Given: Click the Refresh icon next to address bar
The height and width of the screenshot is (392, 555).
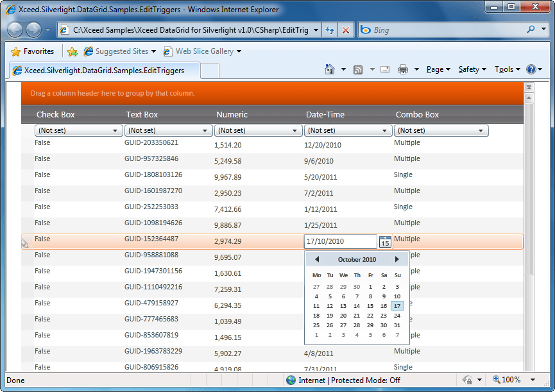Looking at the screenshot, I should click(329, 30).
